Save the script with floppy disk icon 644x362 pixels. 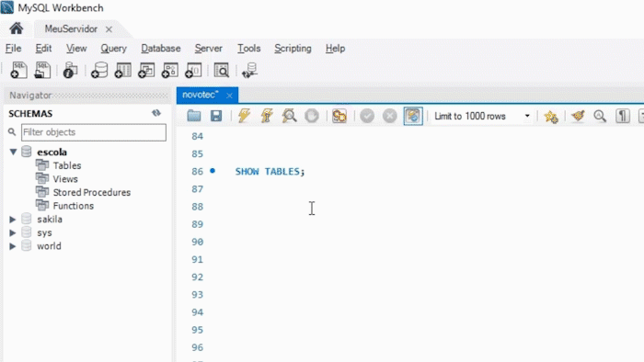pos(216,116)
